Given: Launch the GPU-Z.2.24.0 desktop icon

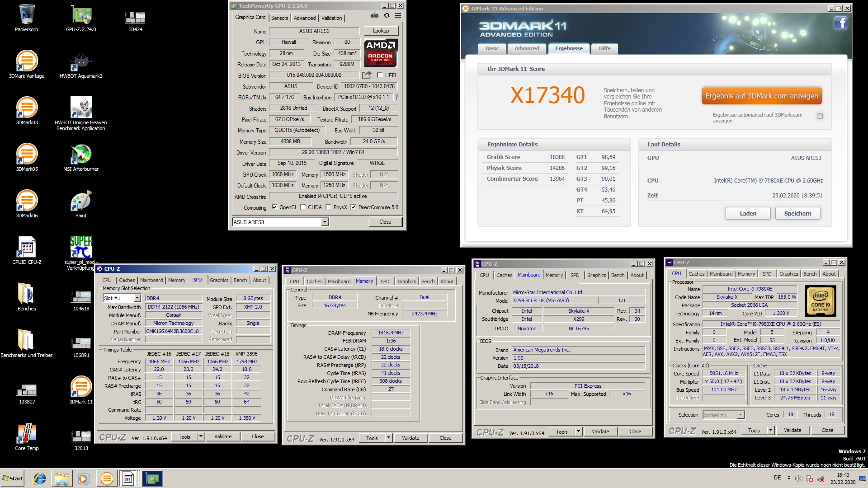Looking at the screenshot, I should (81, 18).
